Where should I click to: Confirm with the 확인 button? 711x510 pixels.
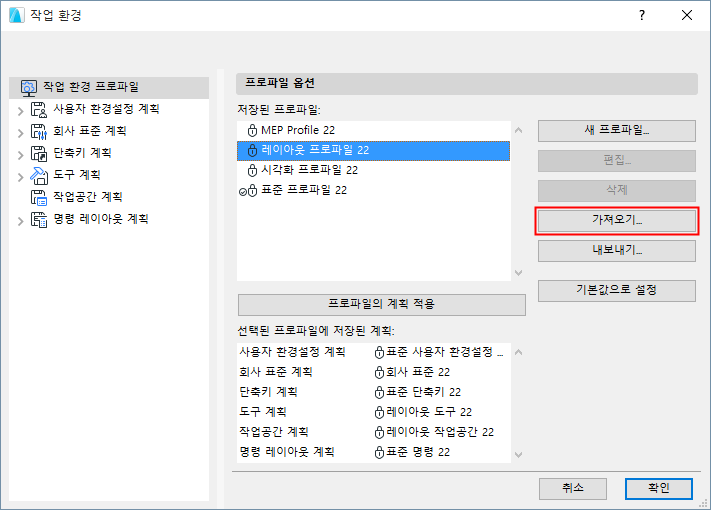(x=658, y=489)
